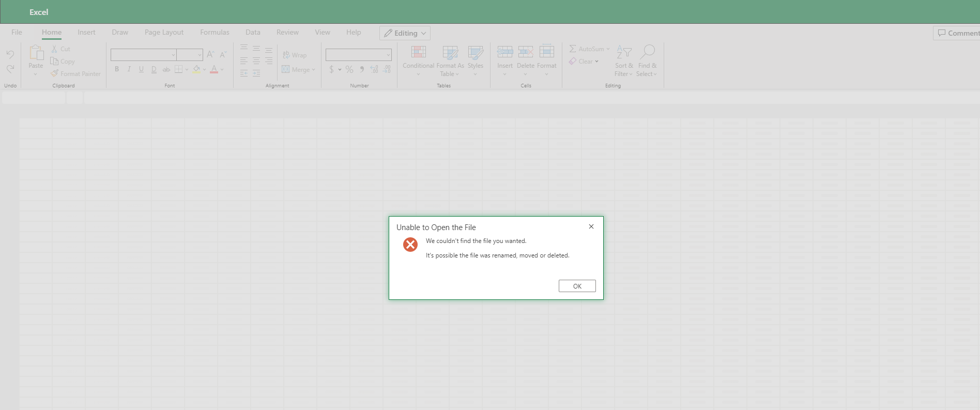Toggle Double Underline formatting
The width and height of the screenshot is (980, 410).
(x=154, y=69)
